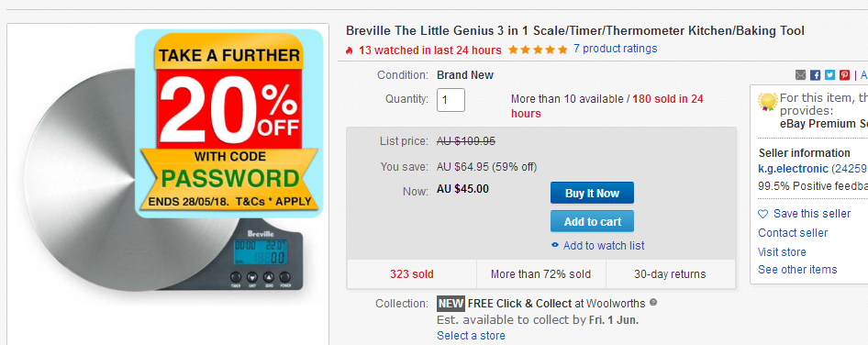
Task: Click the Quantity input field
Action: tap(451, 100)
